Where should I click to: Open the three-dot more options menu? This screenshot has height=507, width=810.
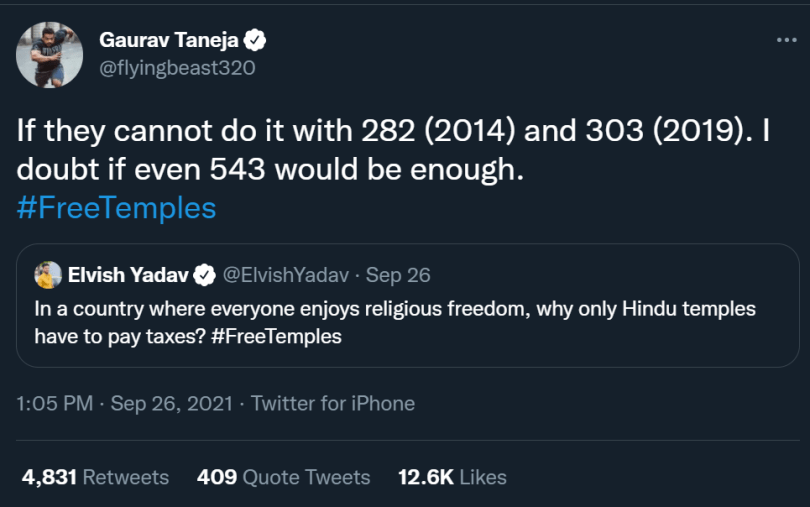tap(786, 40)
